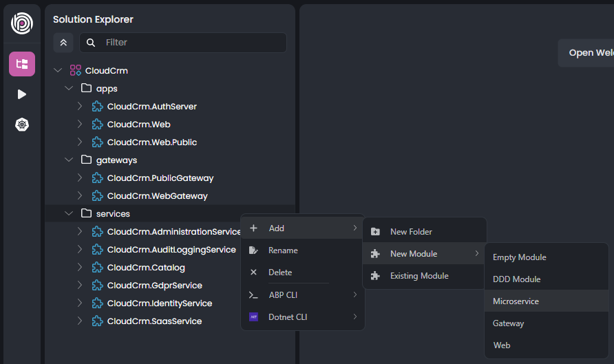Expand the CloudCrm.AdministrationService node

tap(80, 231)
